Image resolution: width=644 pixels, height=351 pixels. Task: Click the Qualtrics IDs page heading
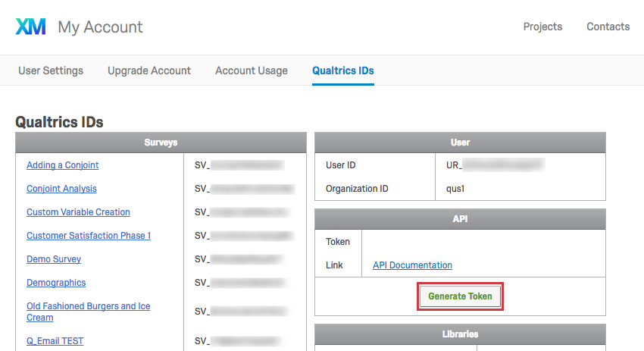pos(59,122)
